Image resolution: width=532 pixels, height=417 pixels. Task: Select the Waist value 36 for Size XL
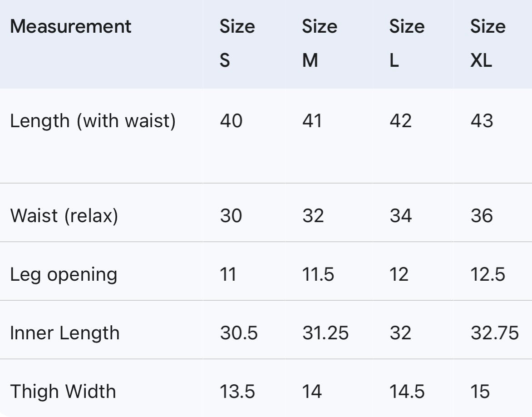pos(482,215)
